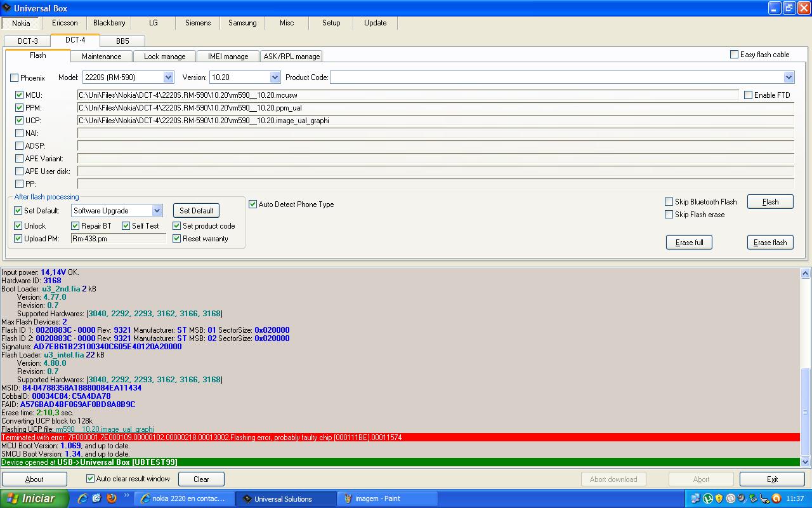This screenshot has width=812, height=508.
Task: Open the Samsung brand tab
Action: 242,23
